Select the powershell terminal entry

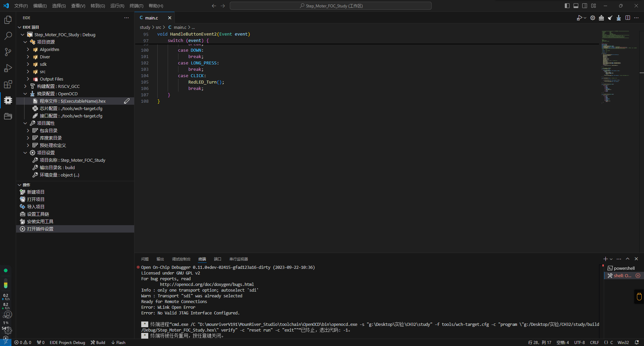tap(624, 268)
